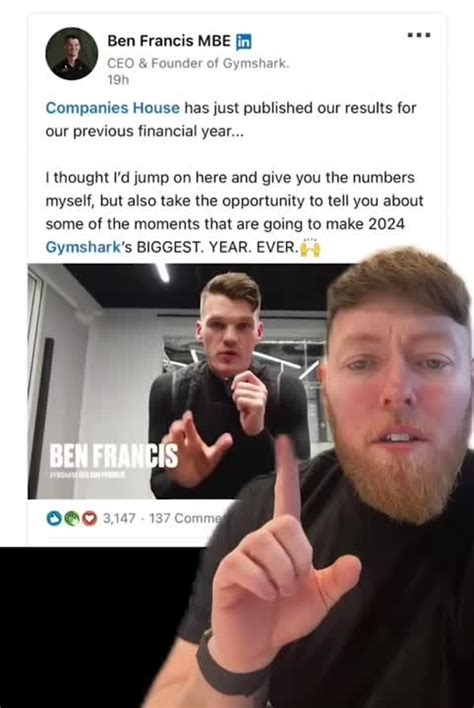Click the LinkedIn "in" badge beside the name
This screenshot has height=708, width=474.
pos(244,42)
